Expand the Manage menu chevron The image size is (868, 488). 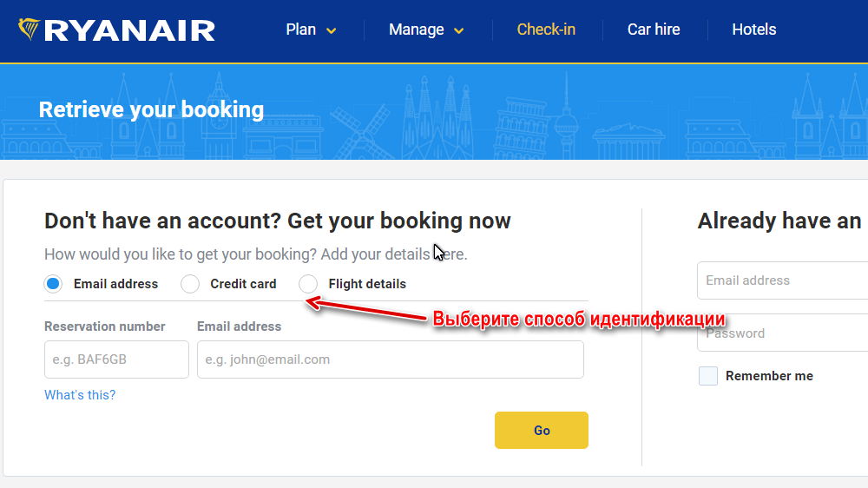459,31
